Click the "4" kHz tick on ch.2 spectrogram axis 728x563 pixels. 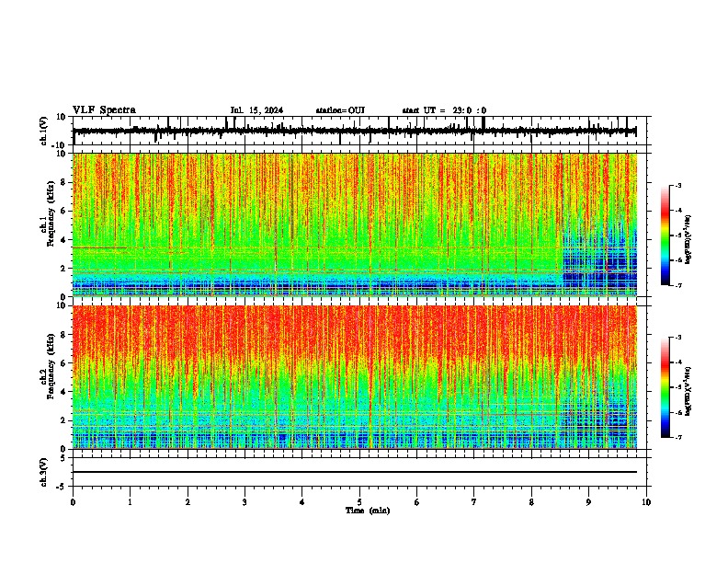tap(64, 392)
